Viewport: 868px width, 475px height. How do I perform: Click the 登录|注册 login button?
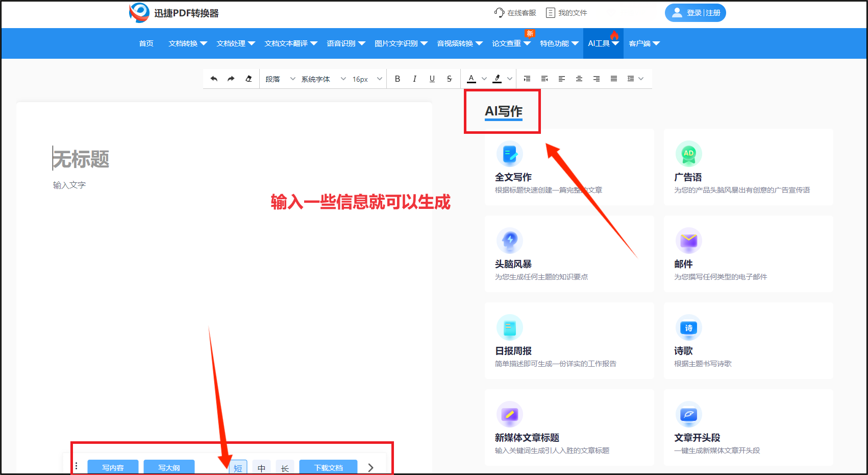pyautogui.click(x=696, y=12)
